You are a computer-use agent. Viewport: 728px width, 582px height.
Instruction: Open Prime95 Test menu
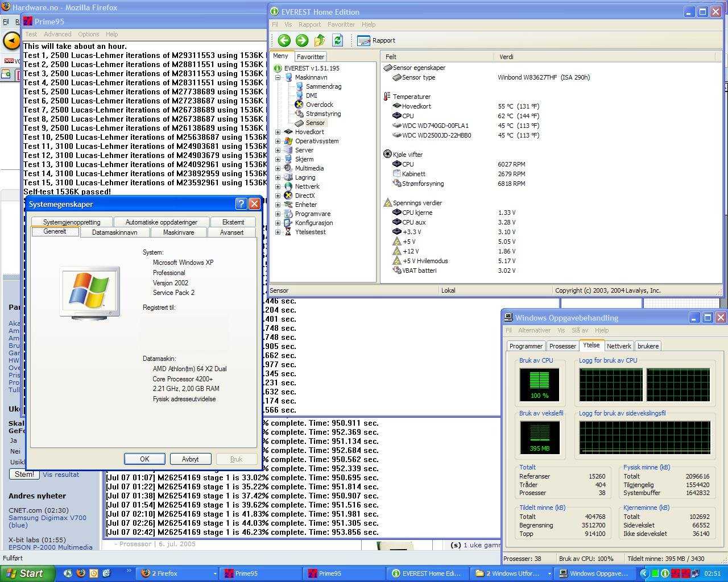tap(31, 34)
